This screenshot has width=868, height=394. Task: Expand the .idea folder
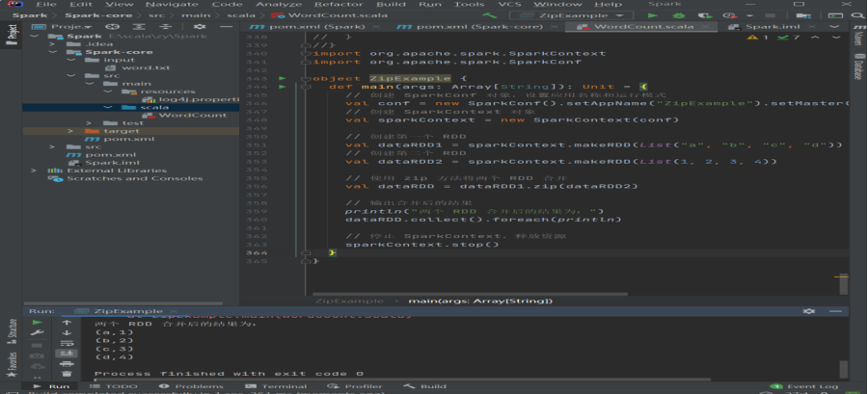52,44
